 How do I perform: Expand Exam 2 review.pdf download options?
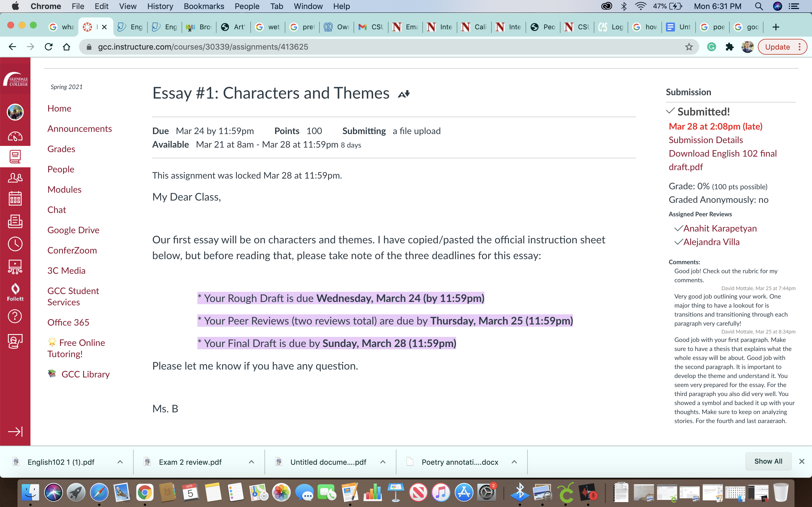pyautogui.click(x=251, y=462)
